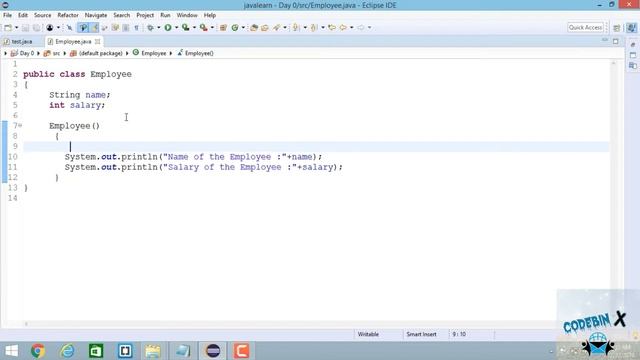
Task: Click in the Quick Access field
Action: (x=585, y=27)
